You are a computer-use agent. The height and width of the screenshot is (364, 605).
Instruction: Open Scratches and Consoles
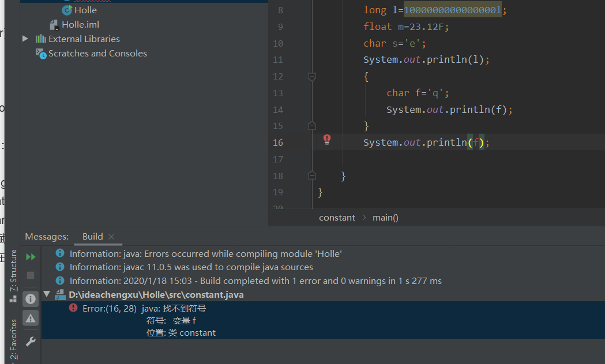point(97,54)
